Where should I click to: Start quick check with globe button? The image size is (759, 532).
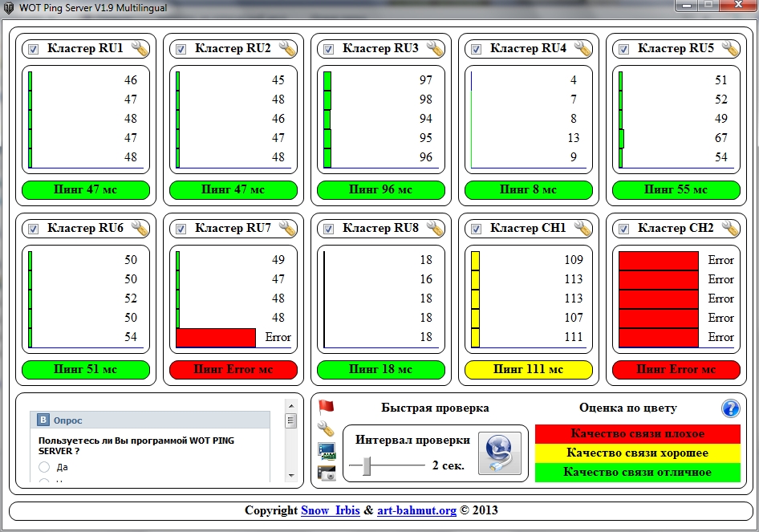click(499, 454)
